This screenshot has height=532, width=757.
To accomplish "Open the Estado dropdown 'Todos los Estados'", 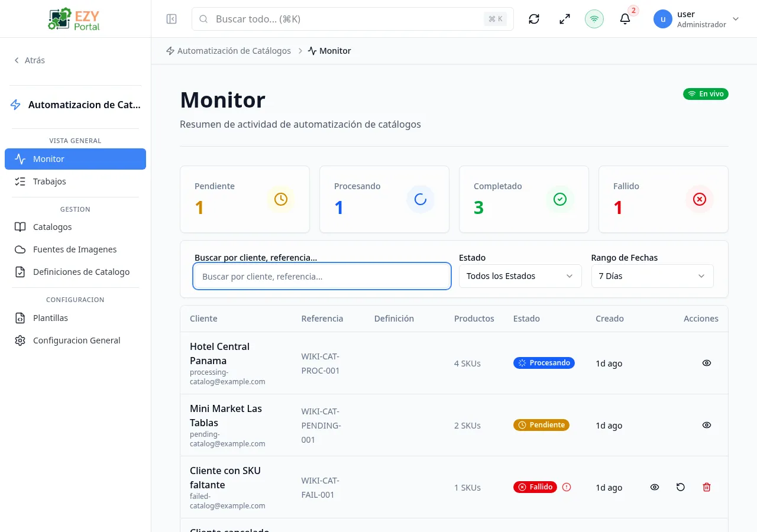I will 520,276.
